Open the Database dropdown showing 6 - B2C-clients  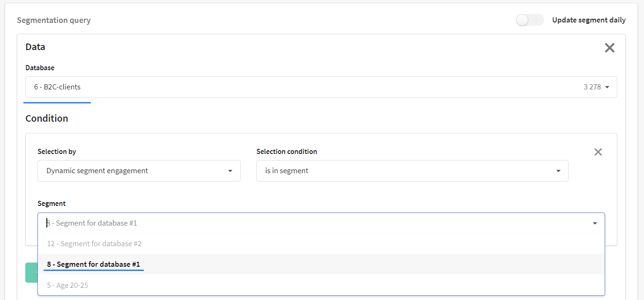(x=321, y=87)
